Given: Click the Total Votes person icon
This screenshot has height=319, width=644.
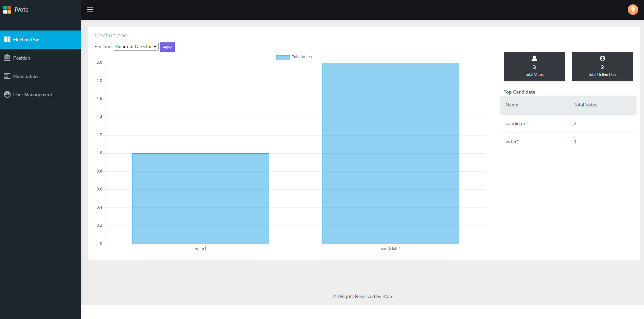Looking at the screenshot, I should coord(534,58).
